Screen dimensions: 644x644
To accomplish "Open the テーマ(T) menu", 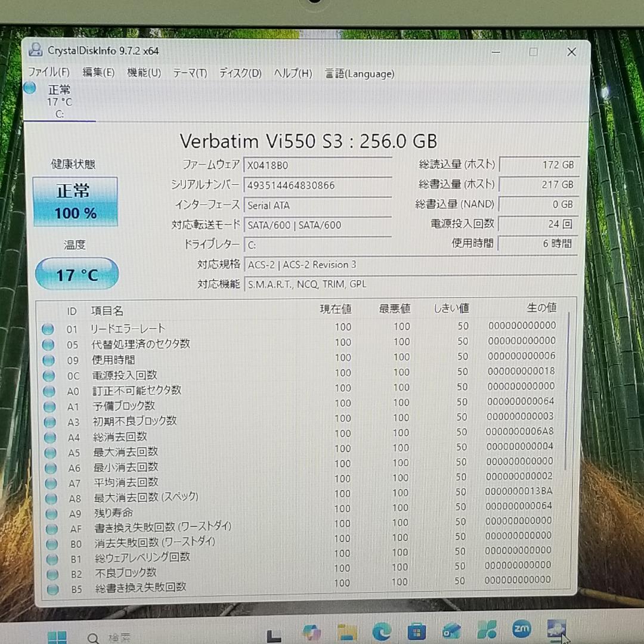I will pyautogui.click(x=190, y=73).
